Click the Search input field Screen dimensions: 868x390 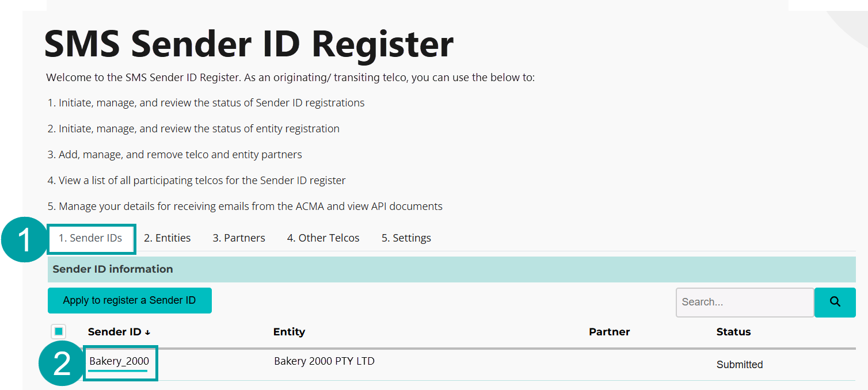point(745,302)
